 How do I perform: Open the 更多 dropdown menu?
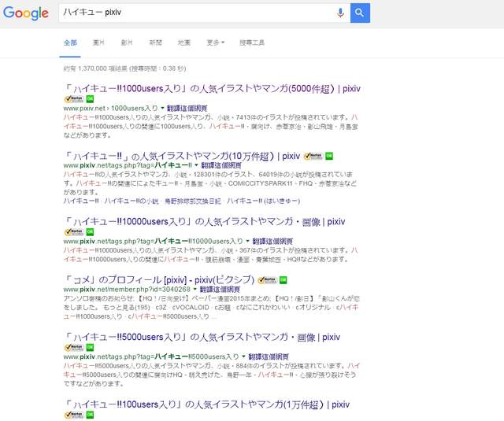215,42
